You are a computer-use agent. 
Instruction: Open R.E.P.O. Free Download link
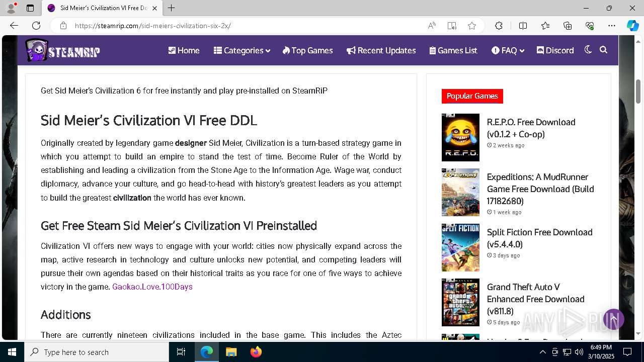pos(531,128)
